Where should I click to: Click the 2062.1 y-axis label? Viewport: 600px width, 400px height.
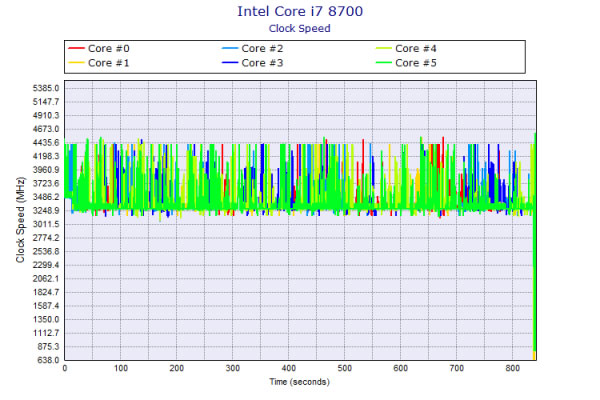coord(46,279)
